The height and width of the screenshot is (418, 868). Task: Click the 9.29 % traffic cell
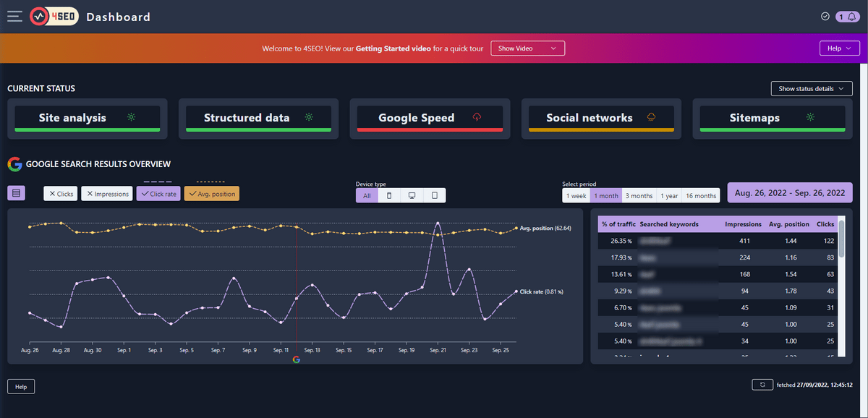point(623,291)
